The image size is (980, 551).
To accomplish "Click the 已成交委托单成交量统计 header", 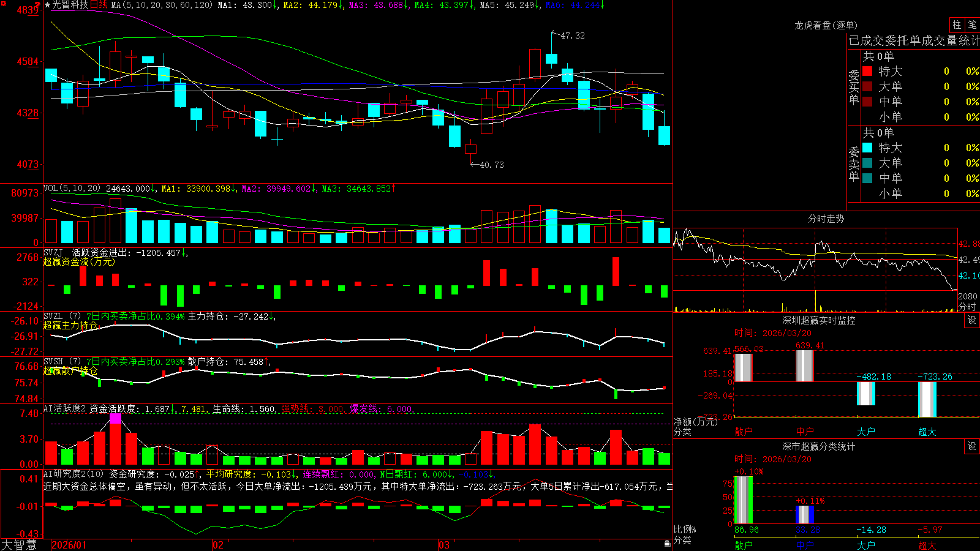I will pyautogui.click(x=914, y=40).
